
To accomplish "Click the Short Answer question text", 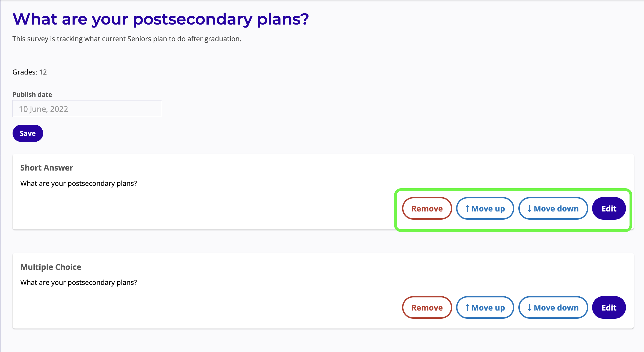I will pyautogui.click(x=79, y=183).
